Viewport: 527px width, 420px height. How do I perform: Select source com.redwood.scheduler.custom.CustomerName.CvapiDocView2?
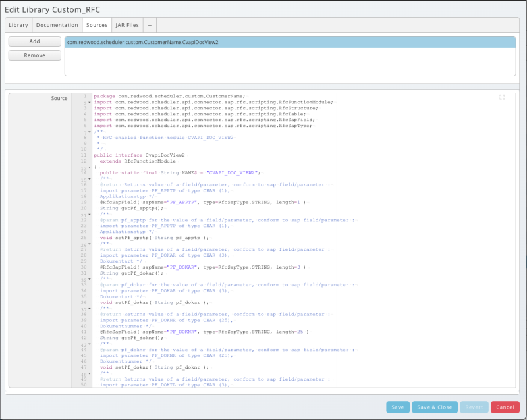coord(290,42)
